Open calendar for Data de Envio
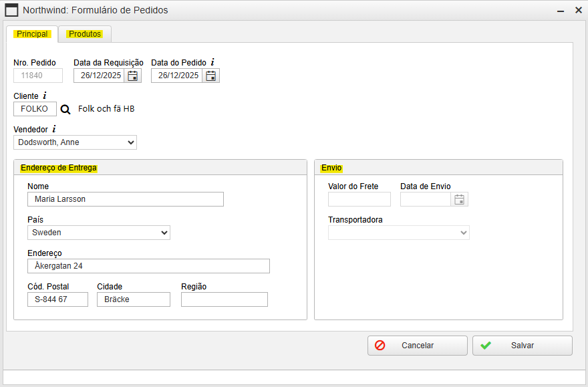This screenshot has width=588, height=387. [x=458, y=199]
